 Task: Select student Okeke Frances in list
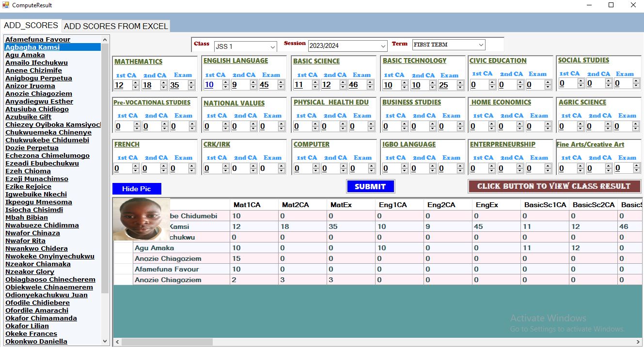click(x=31, y=333)
